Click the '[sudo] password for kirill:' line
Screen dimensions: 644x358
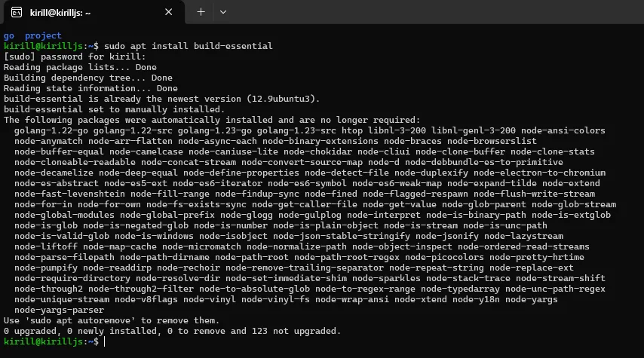[75, 57]
